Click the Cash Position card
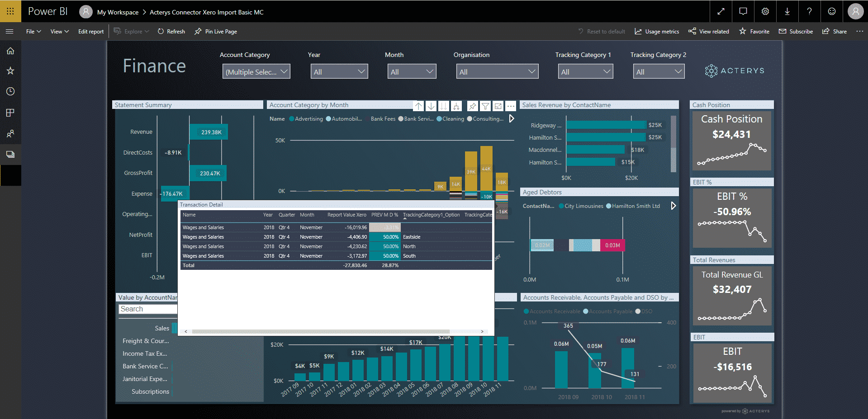The height and width of the screenshot is (419, 868). [732, 141]
